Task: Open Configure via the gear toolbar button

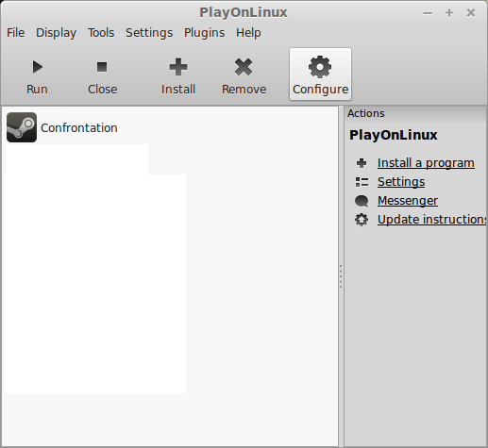Action: 320,75
